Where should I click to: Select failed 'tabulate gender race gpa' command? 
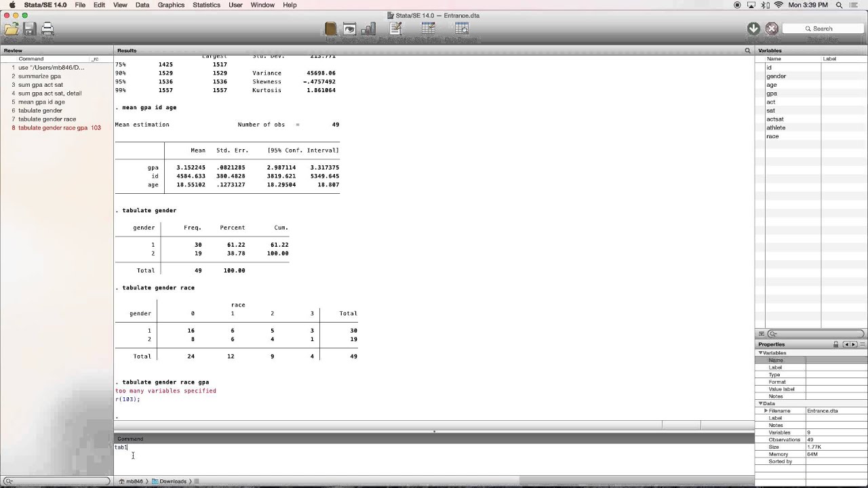53,127
